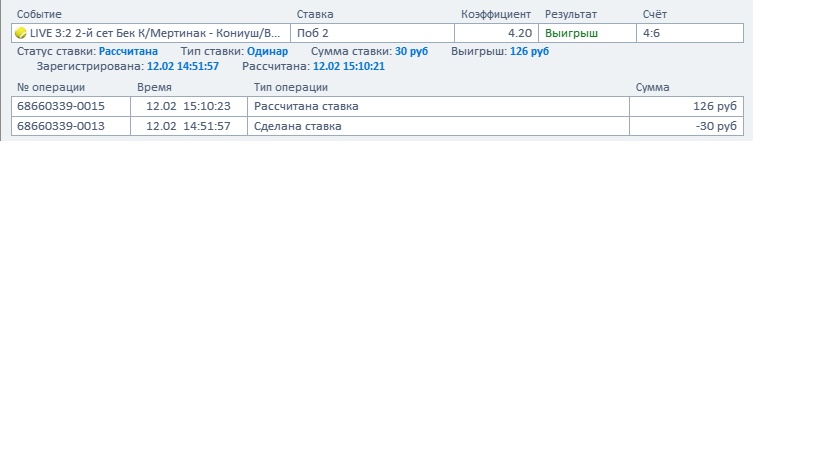Click the result cell 'Выигрыш'
Viewport: 819px width, 460px height.
pyautogui.click(x=587, y=33)
